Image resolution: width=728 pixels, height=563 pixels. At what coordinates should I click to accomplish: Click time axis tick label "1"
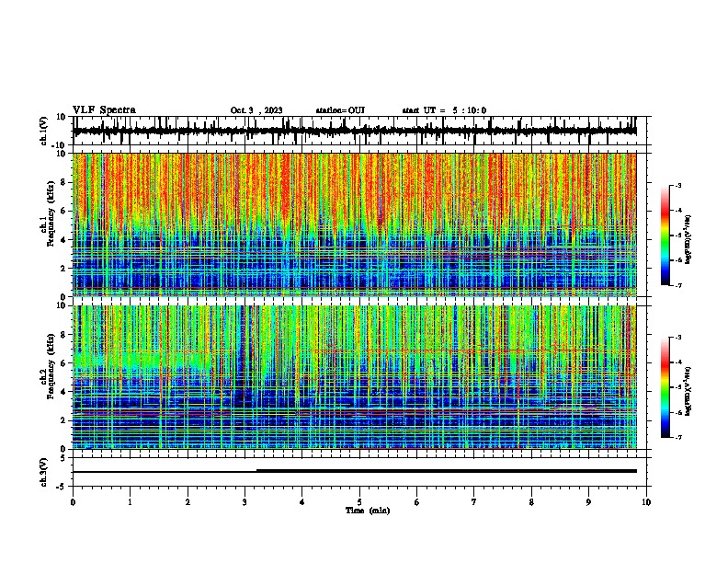pyautogui.click(x=131, y=502)
